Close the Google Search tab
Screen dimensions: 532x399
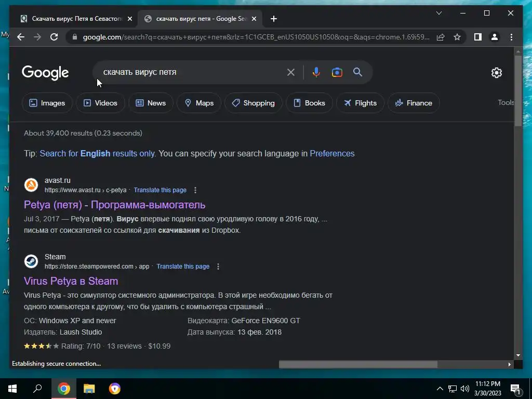[x=254, y=19]
